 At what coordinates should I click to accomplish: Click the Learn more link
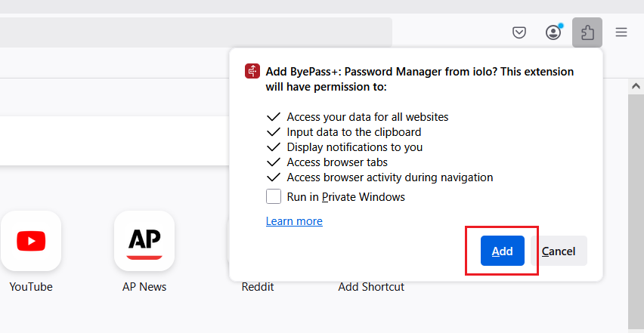point(294,221)
